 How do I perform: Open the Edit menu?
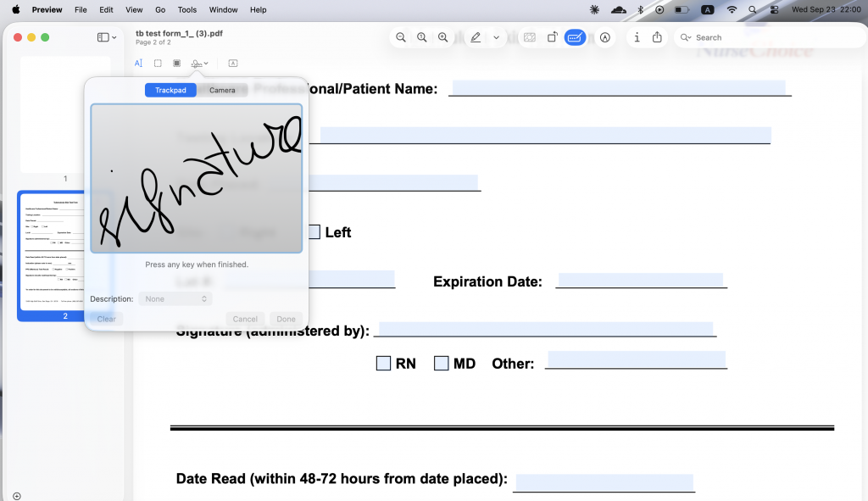click(x=106, y=9)
